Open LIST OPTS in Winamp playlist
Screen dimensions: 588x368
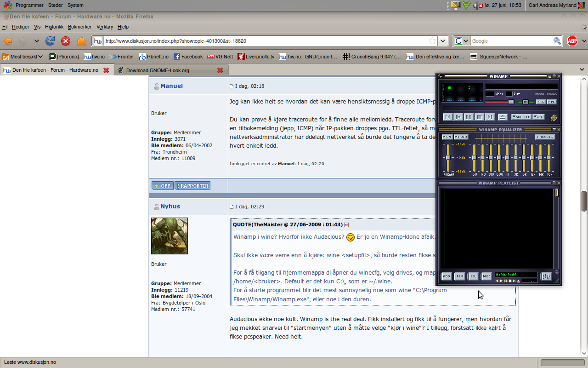(x=546, y=276)
